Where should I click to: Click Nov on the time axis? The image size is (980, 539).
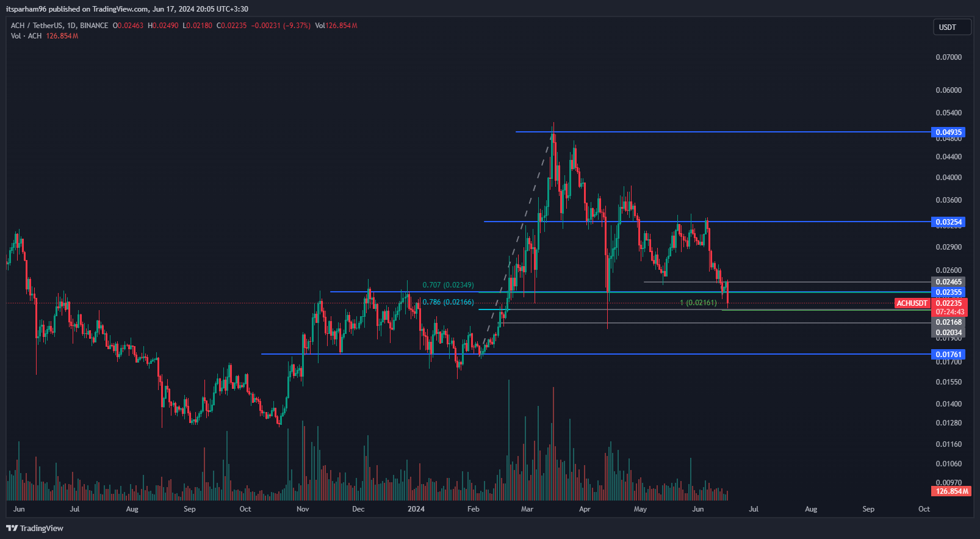point(303,509)
